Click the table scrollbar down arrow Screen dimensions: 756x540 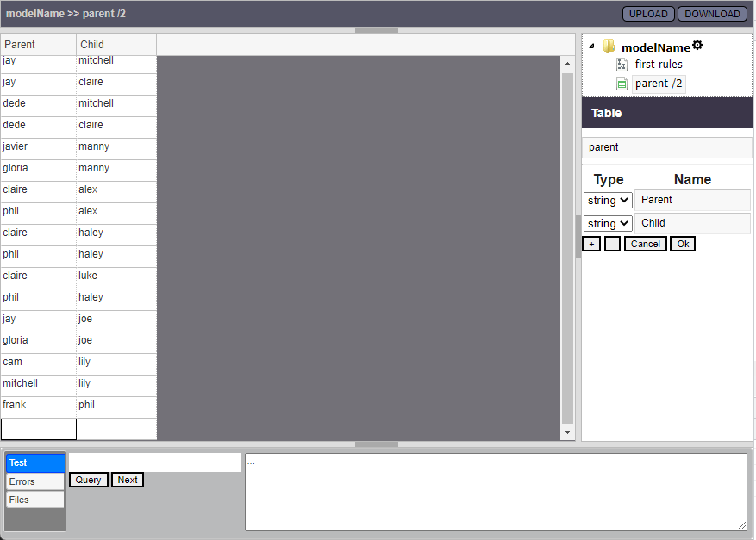[x=567, y=432]
